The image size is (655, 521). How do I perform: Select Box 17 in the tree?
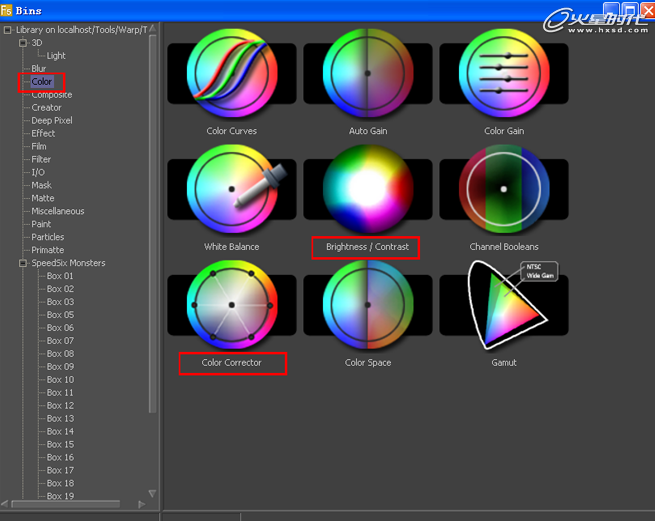coord(60,470)
